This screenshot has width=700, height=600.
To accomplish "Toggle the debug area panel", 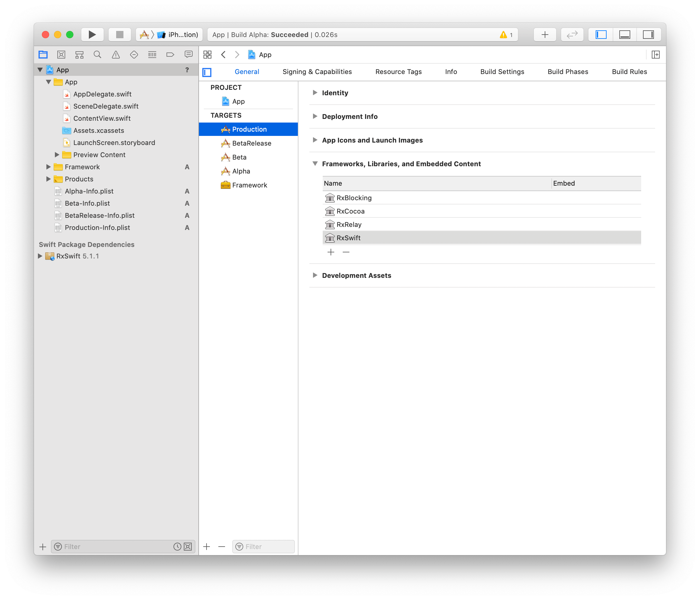I will pos(625,35).
